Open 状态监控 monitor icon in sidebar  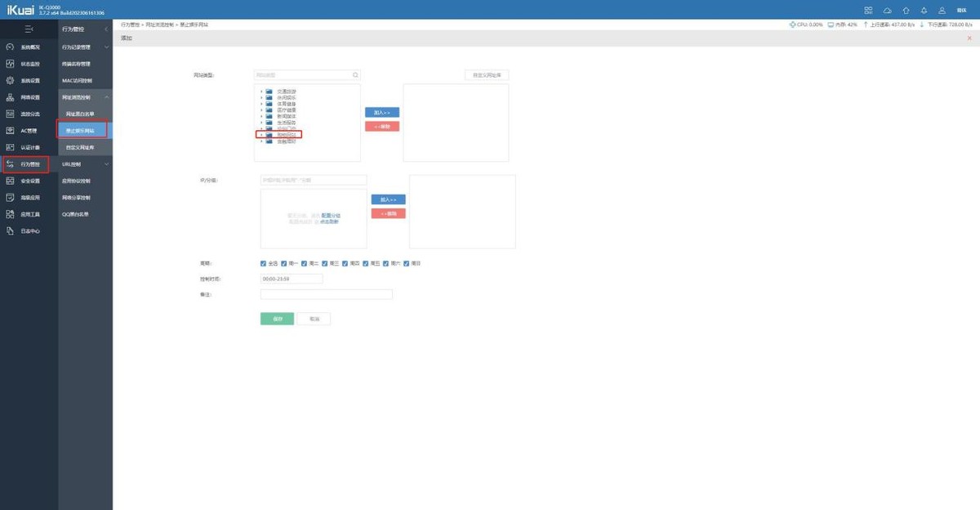(10, 64)
